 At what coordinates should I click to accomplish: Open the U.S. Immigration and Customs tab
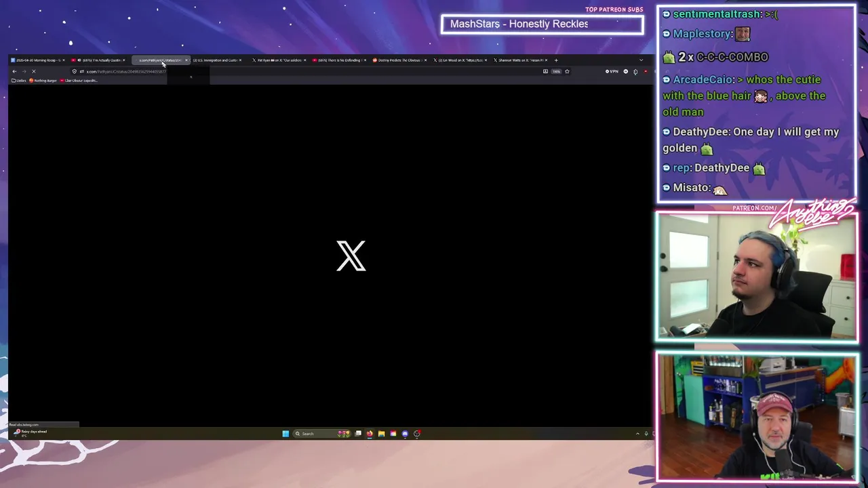[x=216, y=60]
